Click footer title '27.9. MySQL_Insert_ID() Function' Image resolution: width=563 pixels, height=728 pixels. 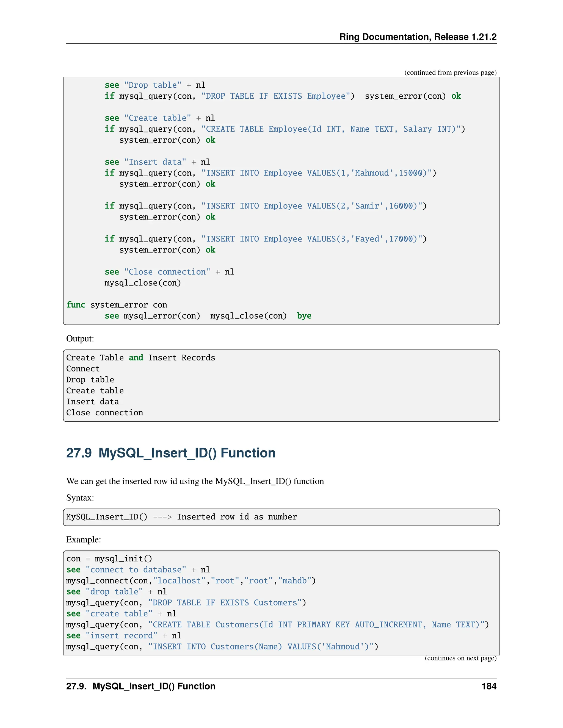coord(141,686)
